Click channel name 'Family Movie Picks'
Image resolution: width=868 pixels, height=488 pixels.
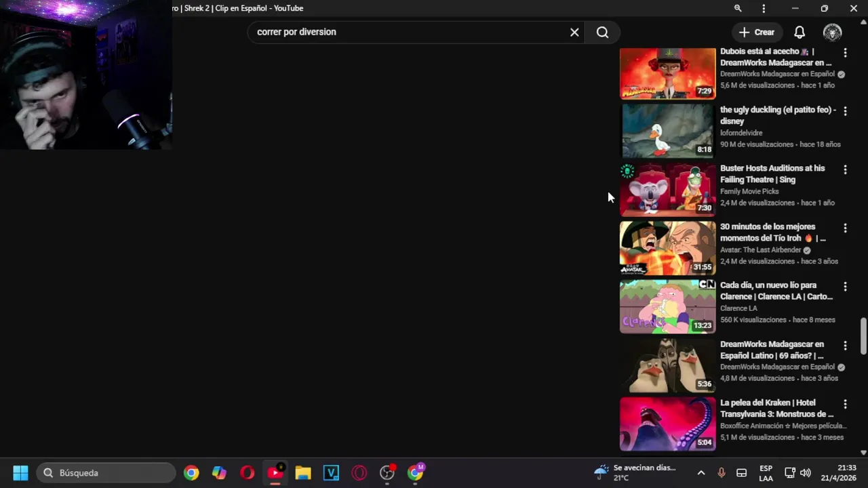pos(749,191)
